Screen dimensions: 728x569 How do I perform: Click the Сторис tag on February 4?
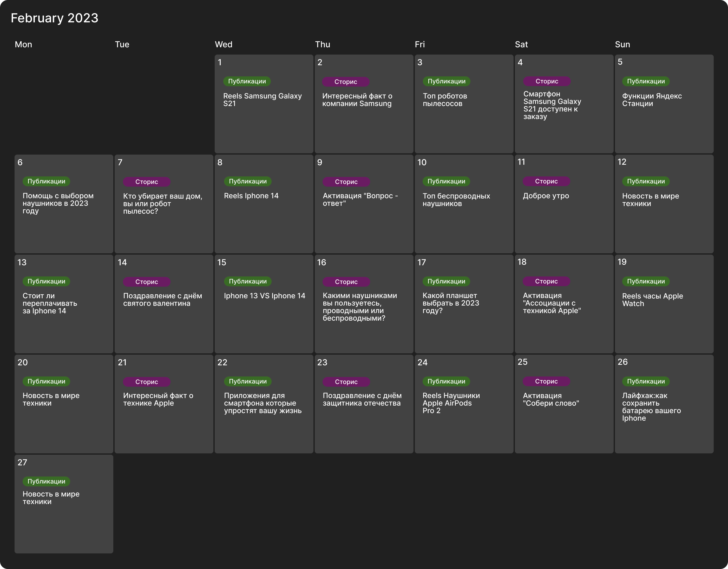(547, 81)
